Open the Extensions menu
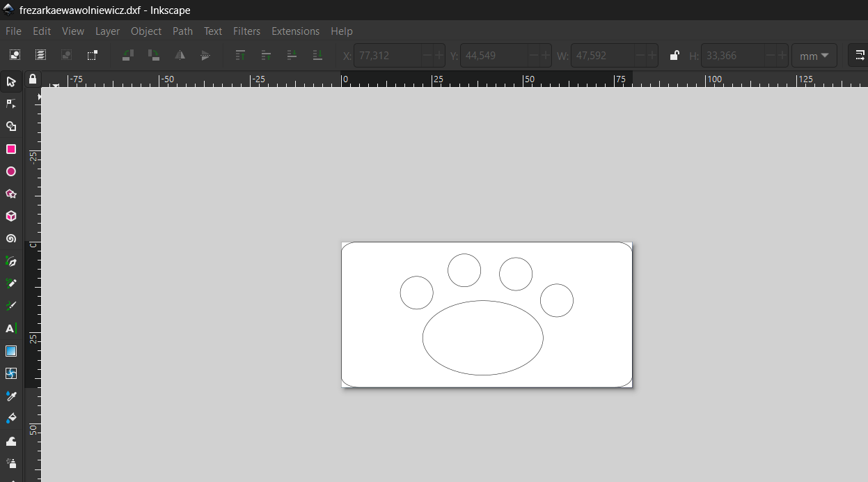The image size is (868, 482). pos(296,31)
